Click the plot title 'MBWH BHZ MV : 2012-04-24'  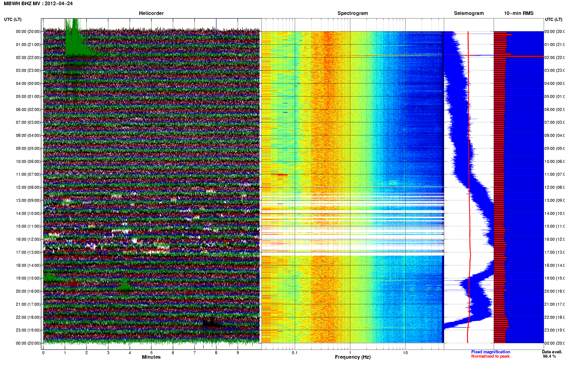[x=38, y=3]
